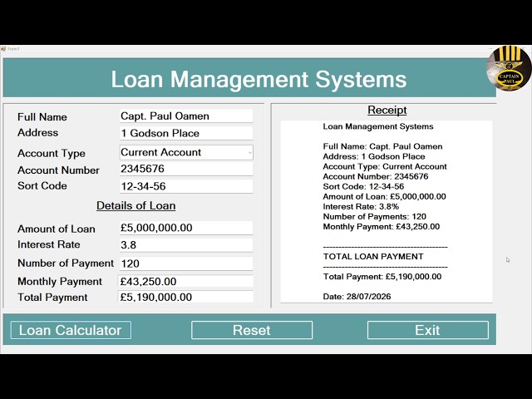Click the Sort Code label
Image resolution: width=532 pixels, height=399 pixels.
(42, 186)
